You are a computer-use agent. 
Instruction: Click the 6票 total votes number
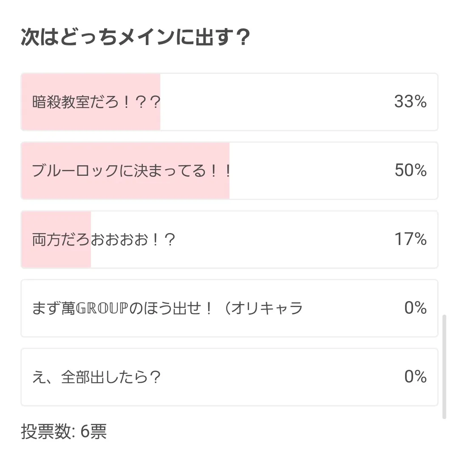coord(93,432)
